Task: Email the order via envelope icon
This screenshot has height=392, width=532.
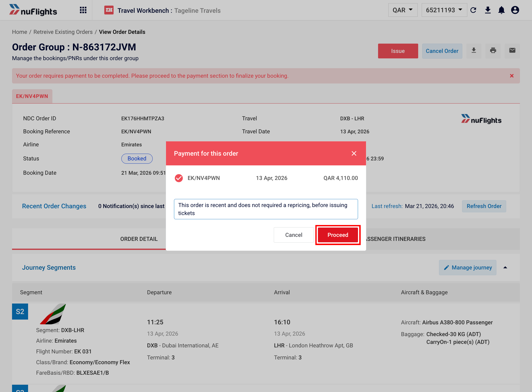Action: tap(512, 51)
